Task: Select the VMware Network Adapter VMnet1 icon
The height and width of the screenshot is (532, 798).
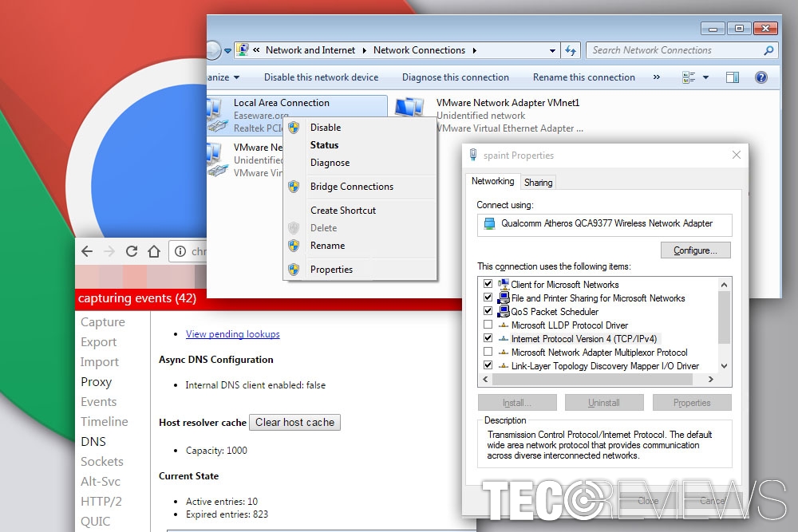Action: 409,108
